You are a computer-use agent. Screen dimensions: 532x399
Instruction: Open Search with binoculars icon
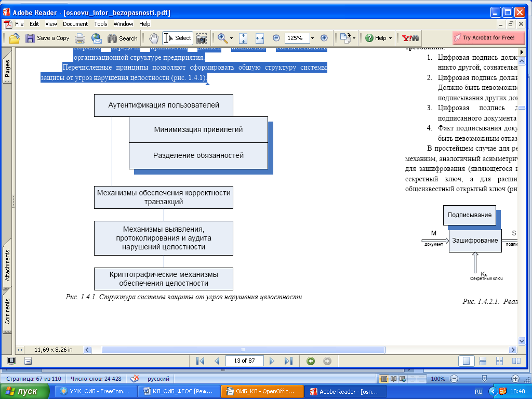click(123, 38)
